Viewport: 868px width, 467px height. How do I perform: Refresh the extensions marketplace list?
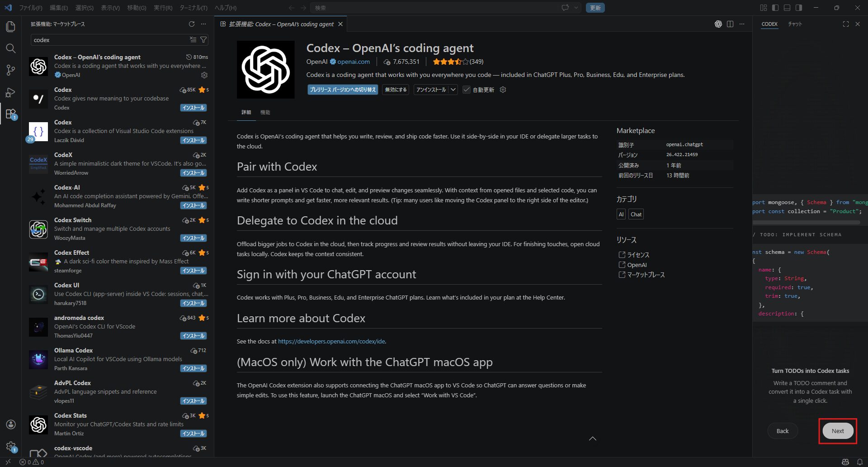pyautogui.click(x=192, y=24)
